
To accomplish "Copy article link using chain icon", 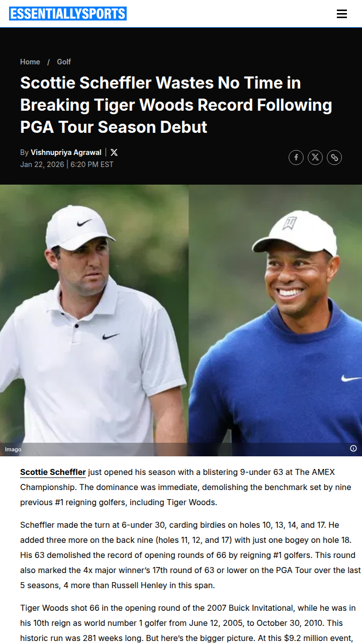I will (334, 157).
